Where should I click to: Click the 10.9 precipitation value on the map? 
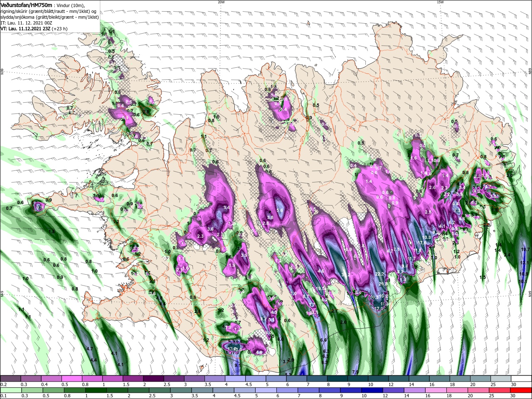pyautogui.click(x=524, y=274)
